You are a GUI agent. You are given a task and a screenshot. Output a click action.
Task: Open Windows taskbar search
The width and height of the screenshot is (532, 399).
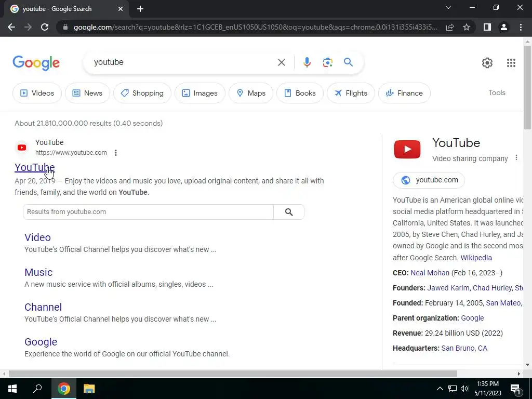pos(37,388)
